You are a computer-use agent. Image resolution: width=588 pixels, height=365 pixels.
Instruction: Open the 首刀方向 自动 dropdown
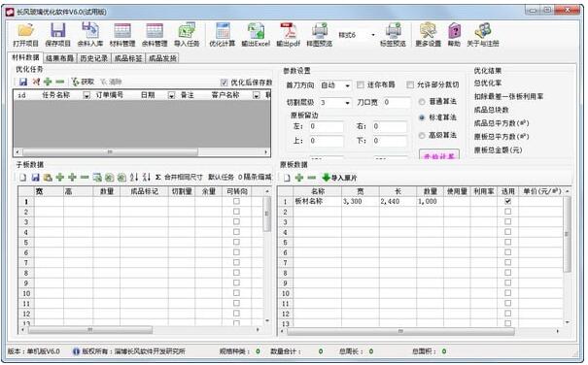coord(347,85)
